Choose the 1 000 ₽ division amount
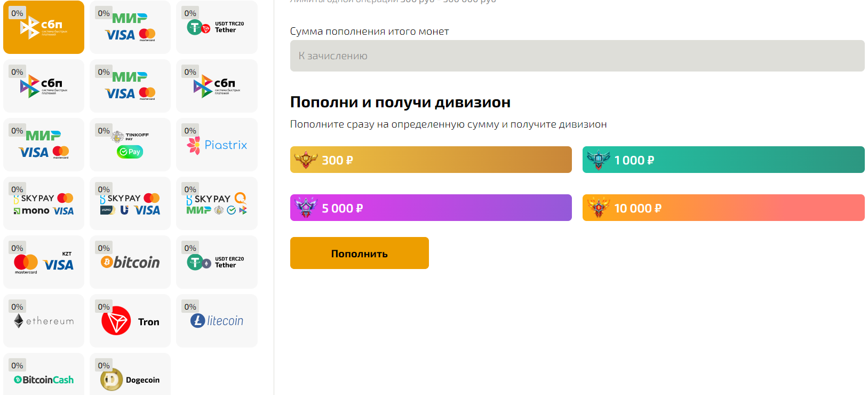 (x=723, y=160)
